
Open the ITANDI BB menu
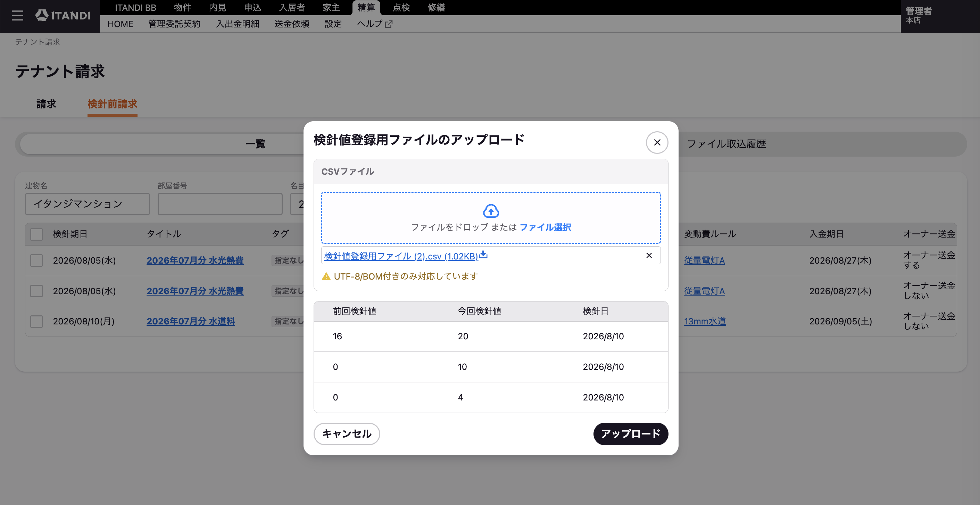point(135,8)
